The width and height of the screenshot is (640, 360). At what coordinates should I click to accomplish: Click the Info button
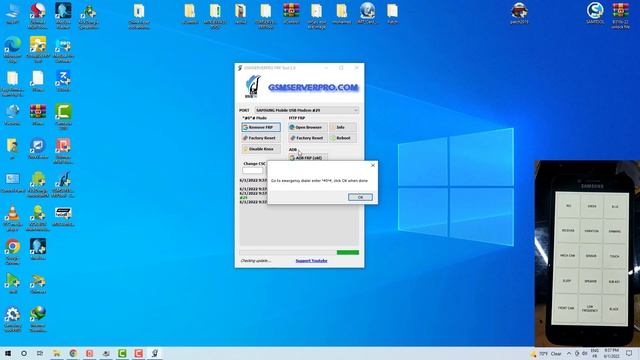pos(343,127)
